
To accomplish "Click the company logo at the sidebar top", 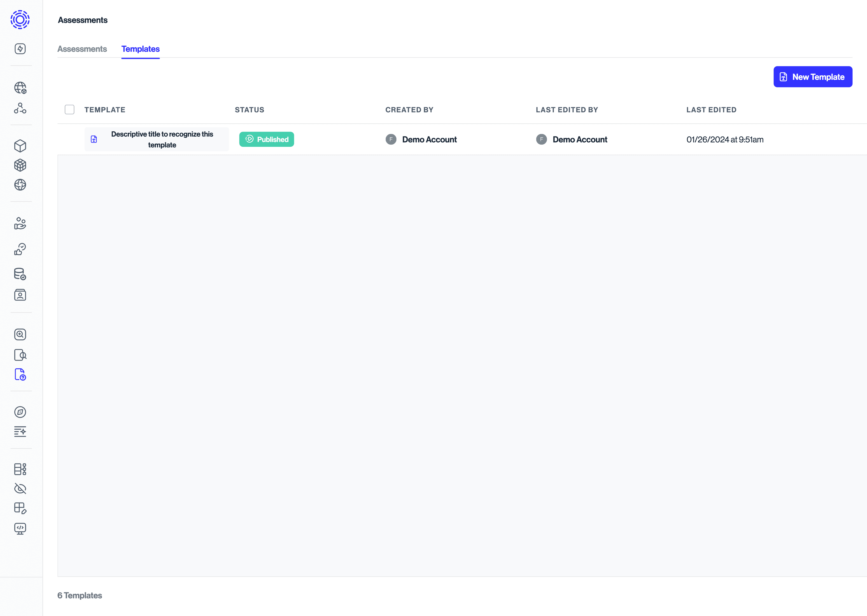I will pos(20,20).
